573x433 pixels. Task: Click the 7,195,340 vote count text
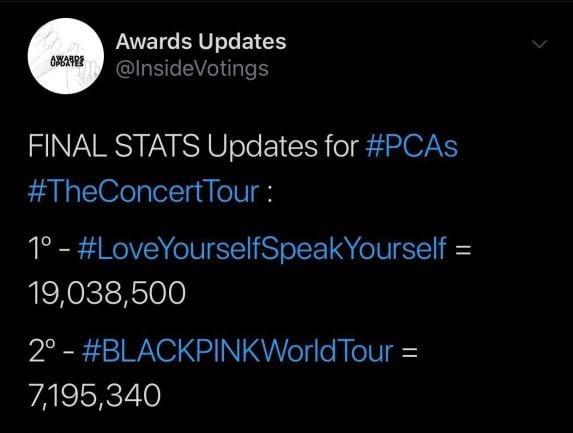tap(95, 396)
